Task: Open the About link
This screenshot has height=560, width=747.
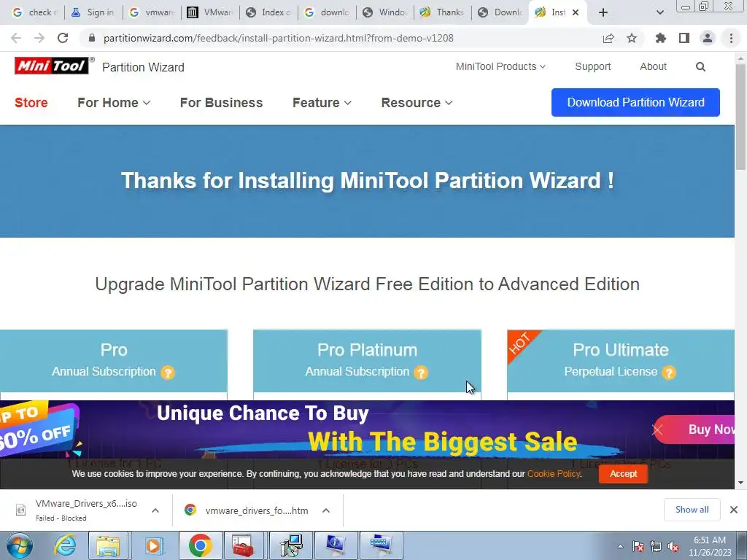Action: tap(653, 66)
